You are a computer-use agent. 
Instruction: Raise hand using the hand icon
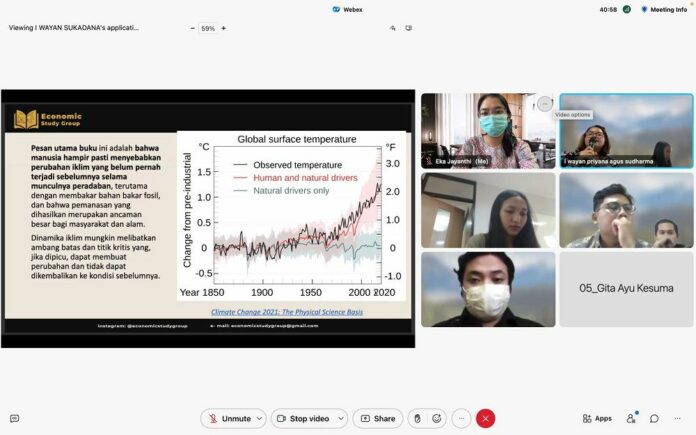416,418
